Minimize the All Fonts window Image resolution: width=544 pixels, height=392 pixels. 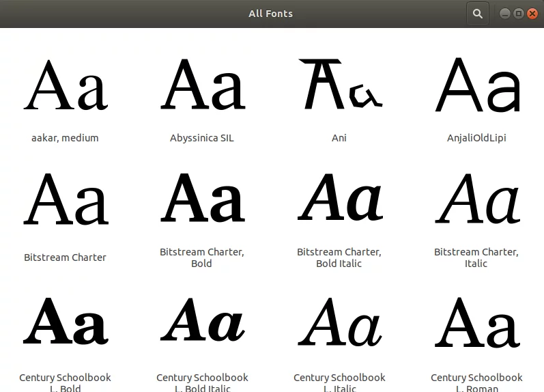505,14
